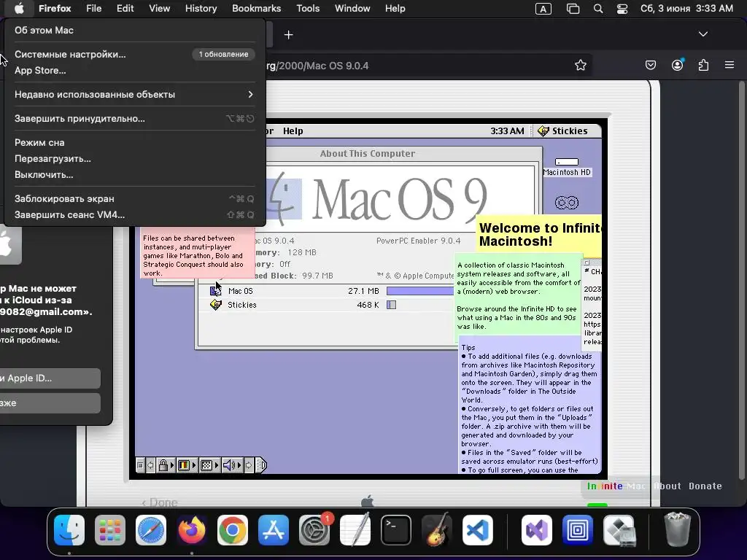Image resolution: width=747 pixels, height=560 pixels.
Task: Collapse the Control Strip end tab
Action: click(x=261, y=464)
